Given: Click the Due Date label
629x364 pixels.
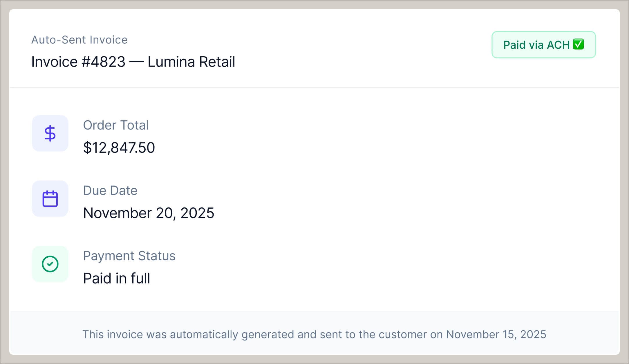Looking at the screenshot, I should [x=110, y=190].
